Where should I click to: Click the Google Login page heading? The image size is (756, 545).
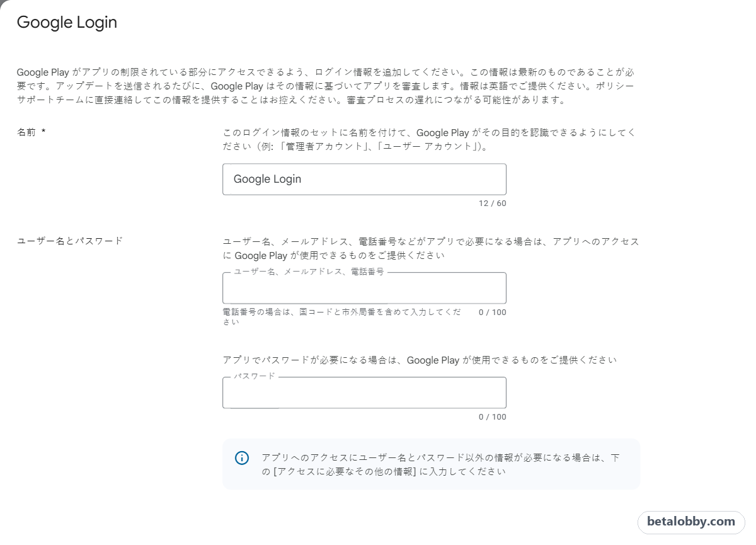(67, 22)
